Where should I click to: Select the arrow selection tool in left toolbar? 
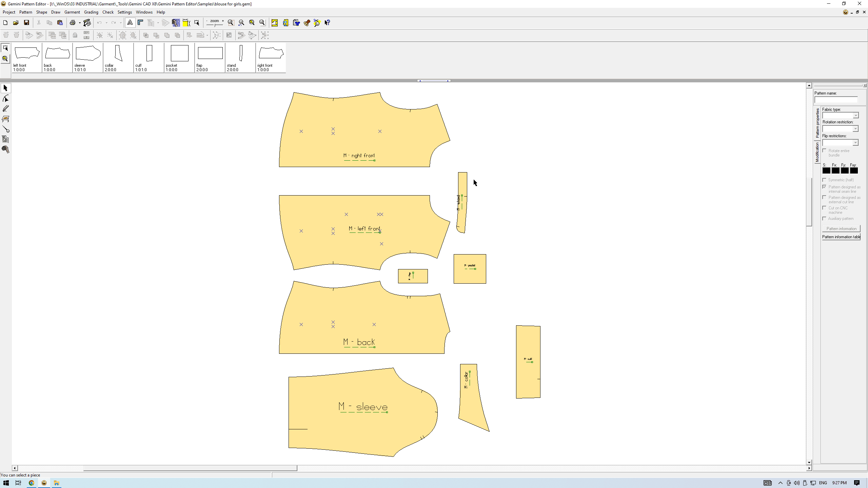click(x=5, y=88)
